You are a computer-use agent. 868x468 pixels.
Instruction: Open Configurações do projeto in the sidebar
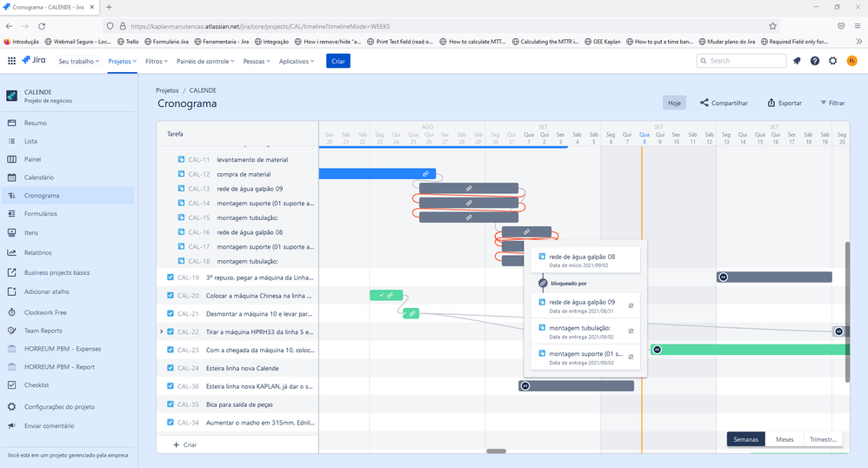pyautogui.click(x=58, y=406)
